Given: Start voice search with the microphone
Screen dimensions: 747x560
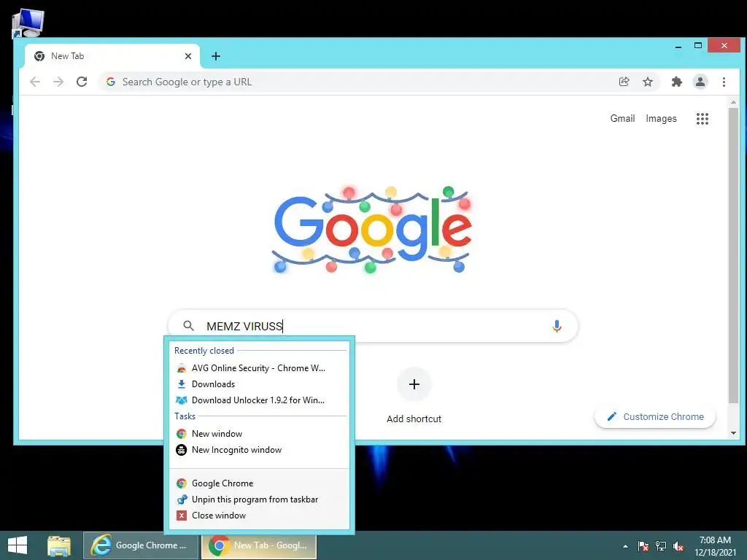Looking at the screenshot, I should 557,326.
